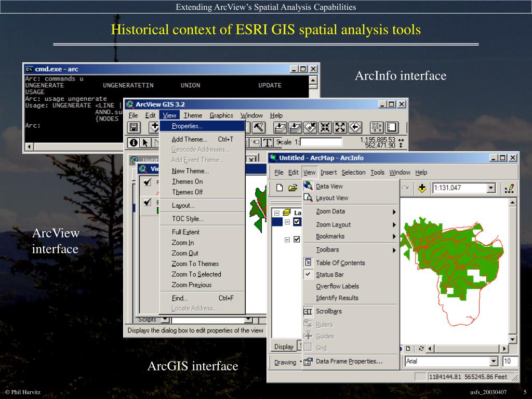Click the Add Data icon in ArcMap
Image resolution: width=532 pixels, height=399 pixels.
(x=422, y=188)
